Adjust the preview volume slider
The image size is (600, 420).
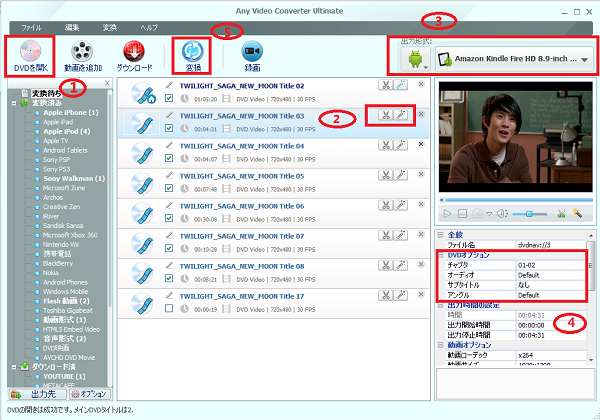coord(530,214)
